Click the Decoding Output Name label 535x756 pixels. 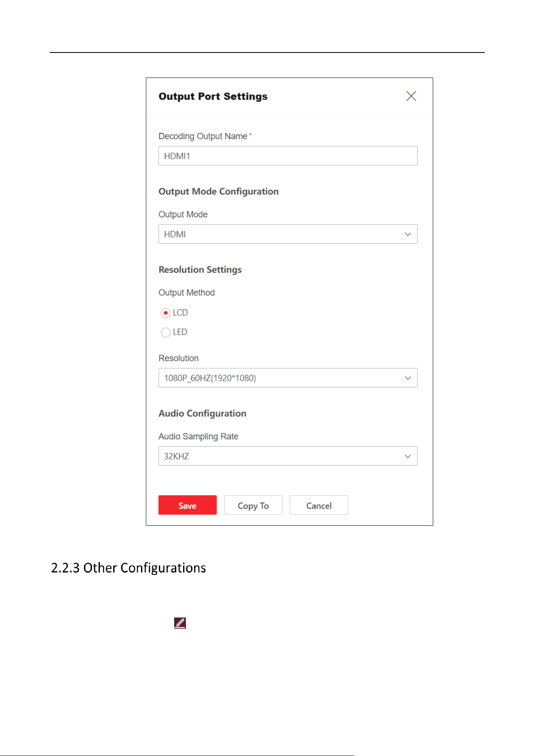pyautogui.click(x=203, y=136)
